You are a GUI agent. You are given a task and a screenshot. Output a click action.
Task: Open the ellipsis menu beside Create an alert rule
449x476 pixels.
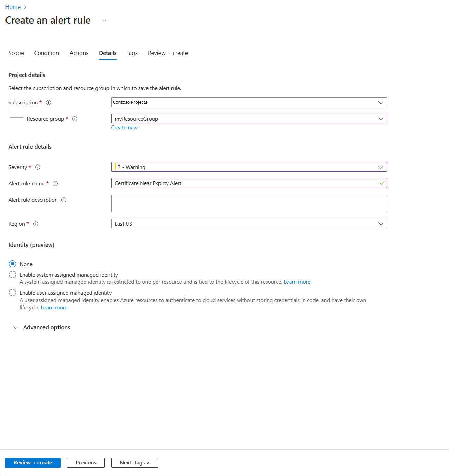104,21
